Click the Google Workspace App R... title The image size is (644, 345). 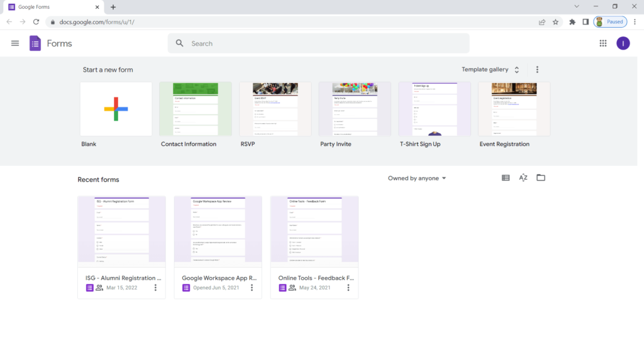point(219,278)
